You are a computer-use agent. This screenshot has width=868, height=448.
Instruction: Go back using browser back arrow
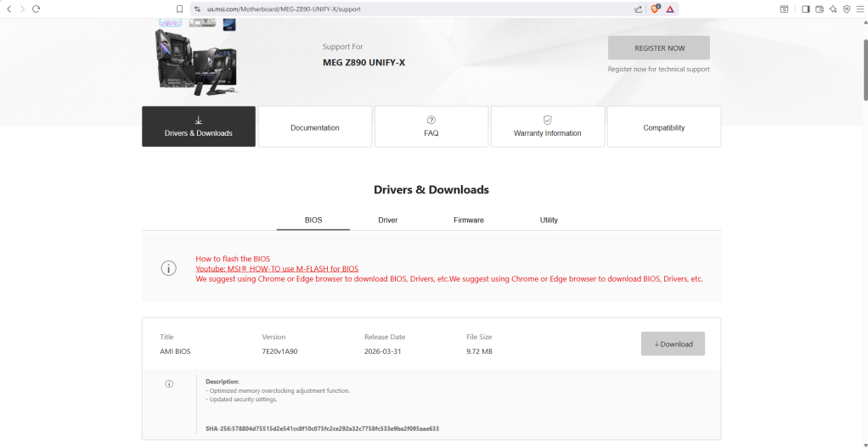[8, 8]
